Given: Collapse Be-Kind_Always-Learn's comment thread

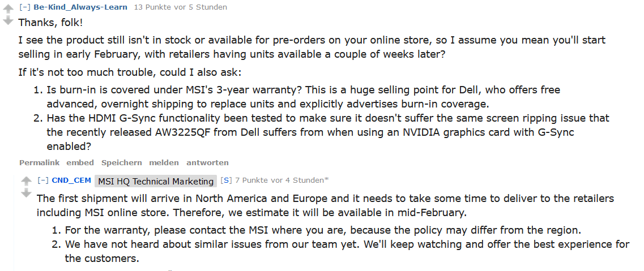Looking at the screenshot, I should 25,7.
